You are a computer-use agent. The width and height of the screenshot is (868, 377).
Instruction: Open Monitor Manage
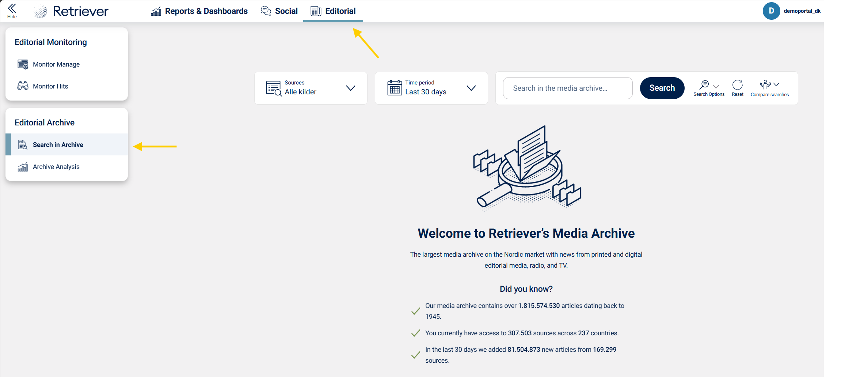point(66,64)
